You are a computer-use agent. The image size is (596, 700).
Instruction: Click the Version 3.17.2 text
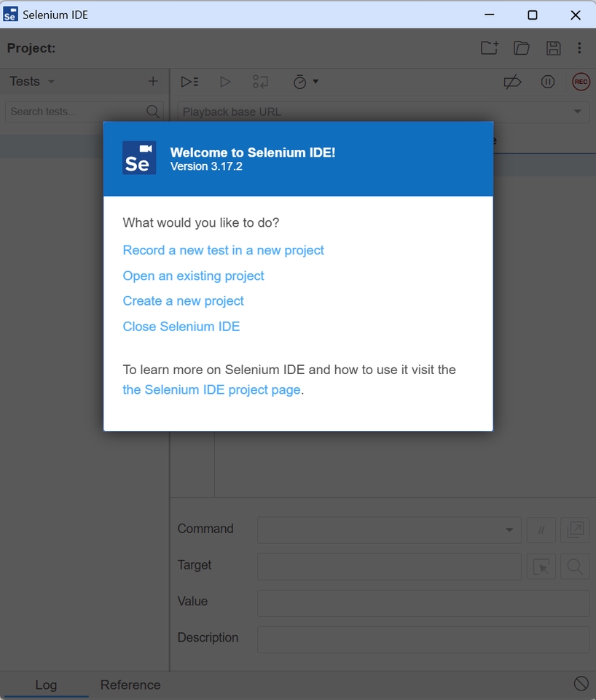(206, 166)
